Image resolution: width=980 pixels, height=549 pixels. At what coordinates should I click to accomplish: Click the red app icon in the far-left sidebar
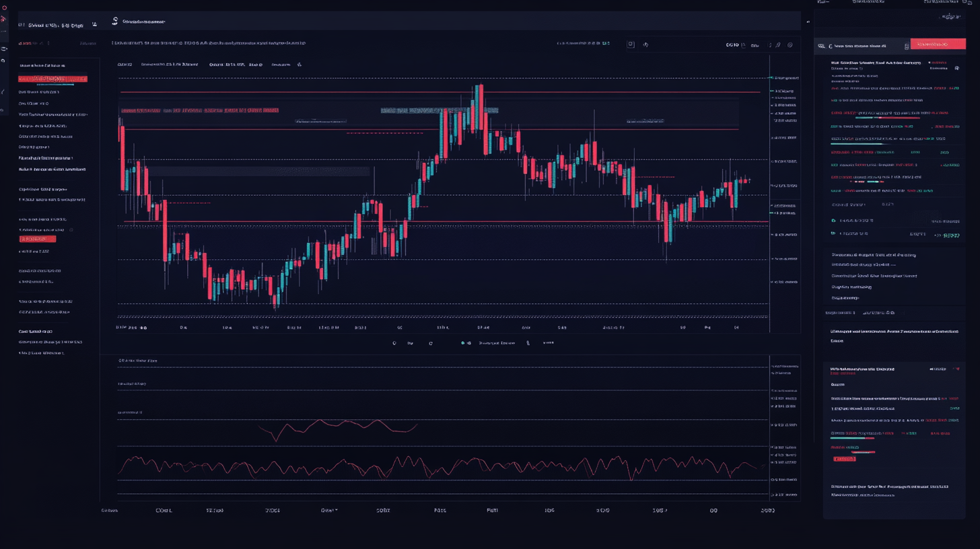point(5,7)
